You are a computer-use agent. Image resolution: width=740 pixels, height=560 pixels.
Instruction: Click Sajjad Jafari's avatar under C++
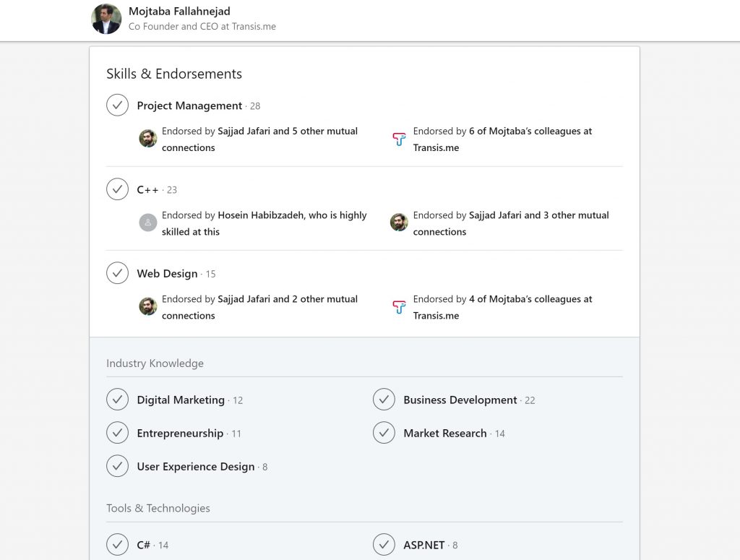pos(399,223)
